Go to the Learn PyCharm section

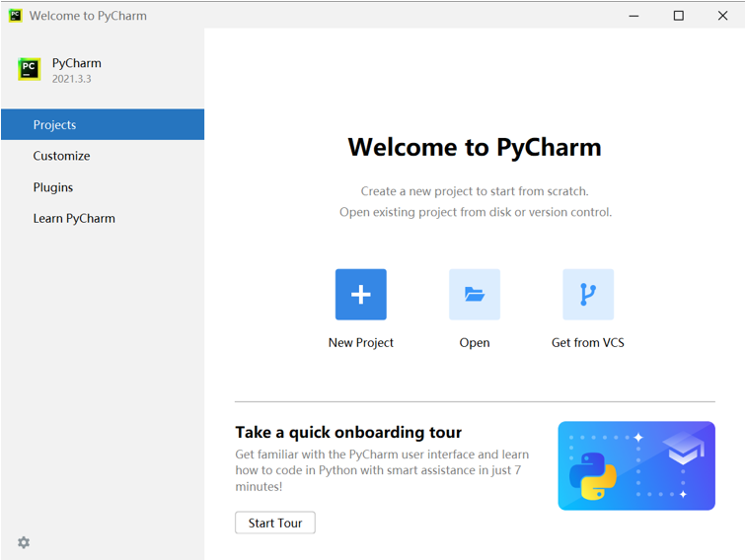pos(74,218)
